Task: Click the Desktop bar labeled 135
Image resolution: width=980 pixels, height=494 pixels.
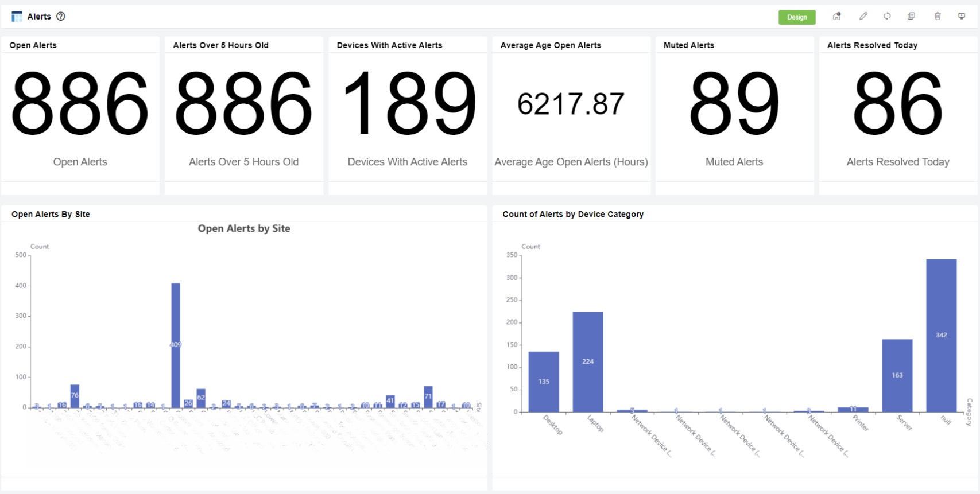Action: coord(544,382)
